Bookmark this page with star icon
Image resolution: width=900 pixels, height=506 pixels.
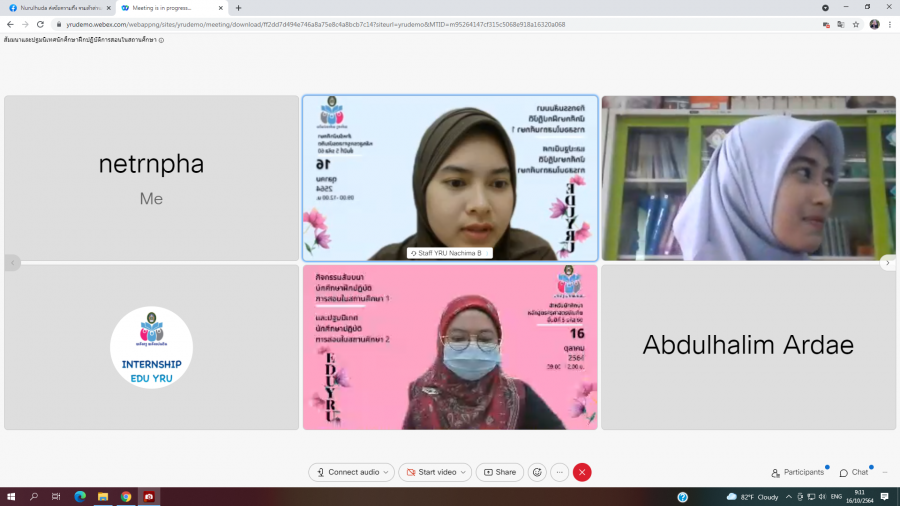tap(856, 24)
